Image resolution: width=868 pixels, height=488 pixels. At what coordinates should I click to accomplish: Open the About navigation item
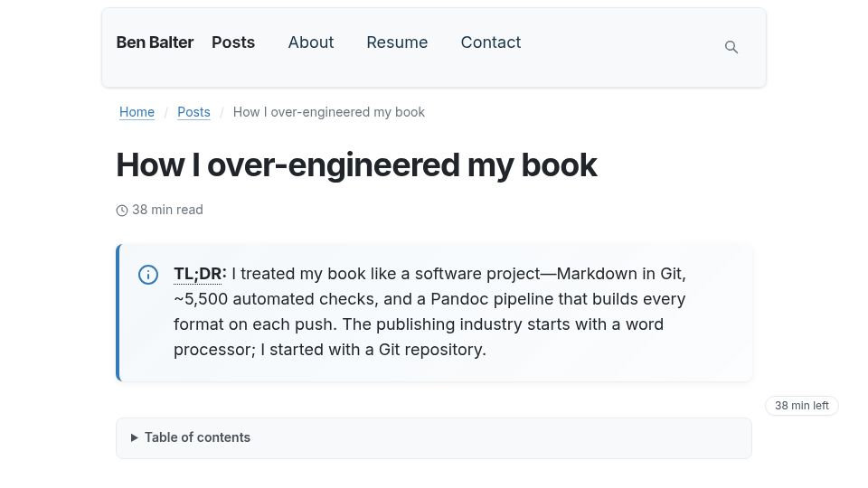pyautogui.click(x=310, y=42)
